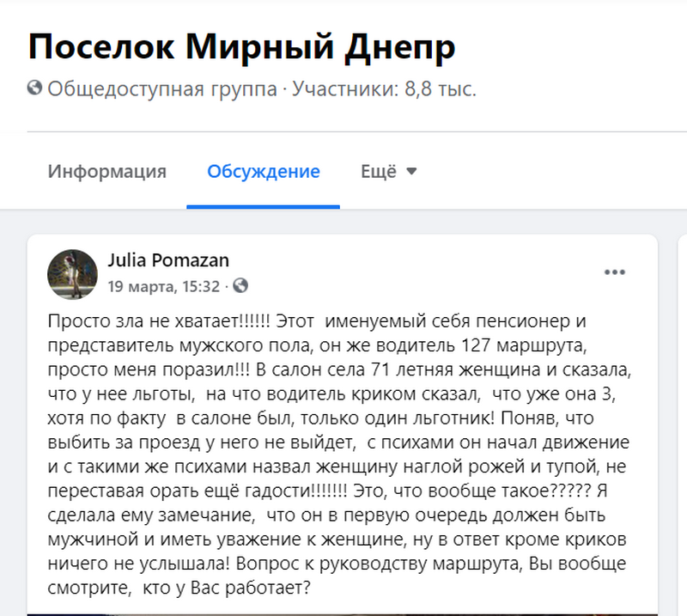
Task: Click the globe icon before Общедоступная группа
Action: pos(35,88)
